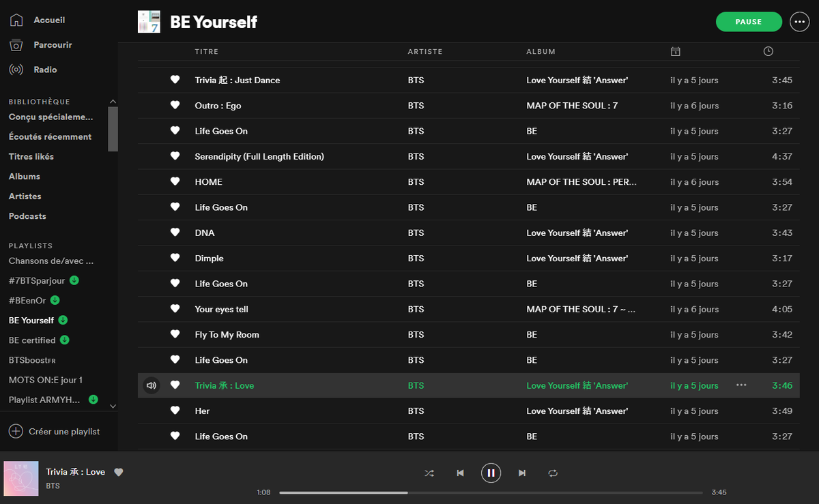Open the three-dots menu on Trivia 承 : Love row
The image size is (819, 504).
pos(741,385)
